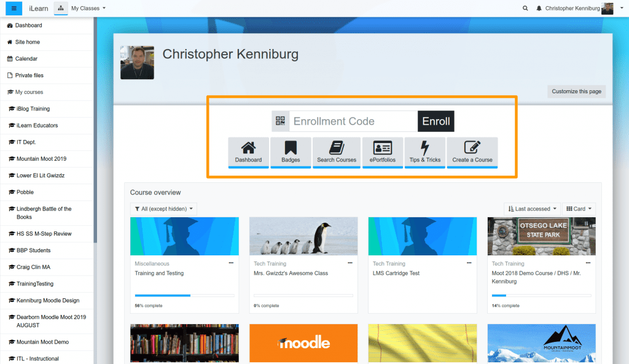629x364 pixels.
Task: Click the large profile photo of Christopher
Action: (137, 63)
